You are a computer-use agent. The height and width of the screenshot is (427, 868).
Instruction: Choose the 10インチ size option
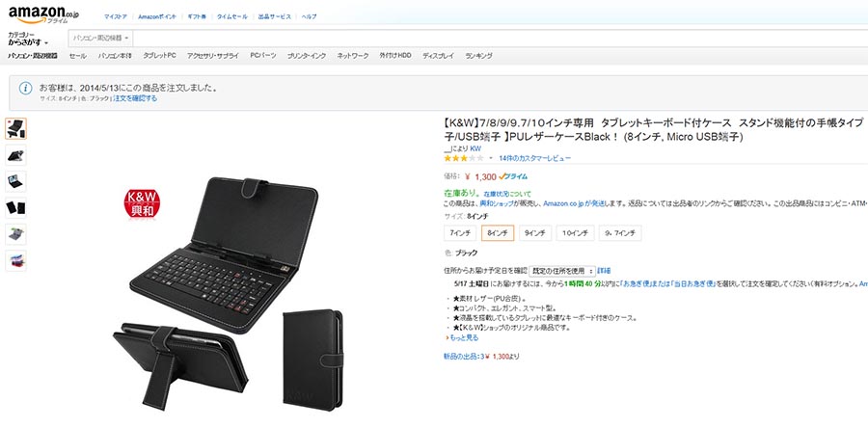pyautogui.click(x=575, y=233)
